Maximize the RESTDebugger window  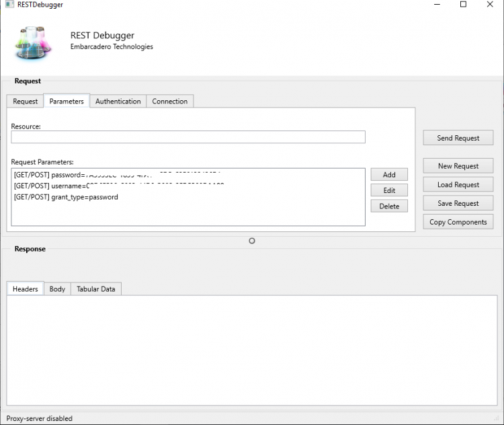(x=463, y=4)
